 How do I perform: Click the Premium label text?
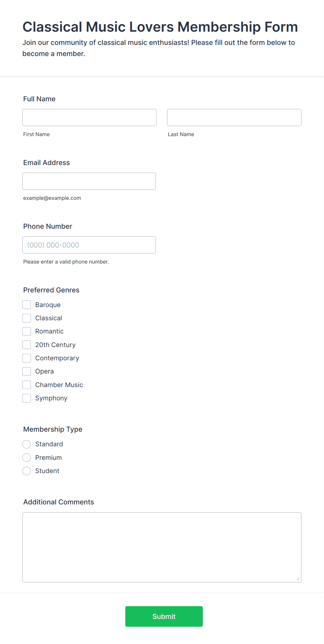coord(48,457)
